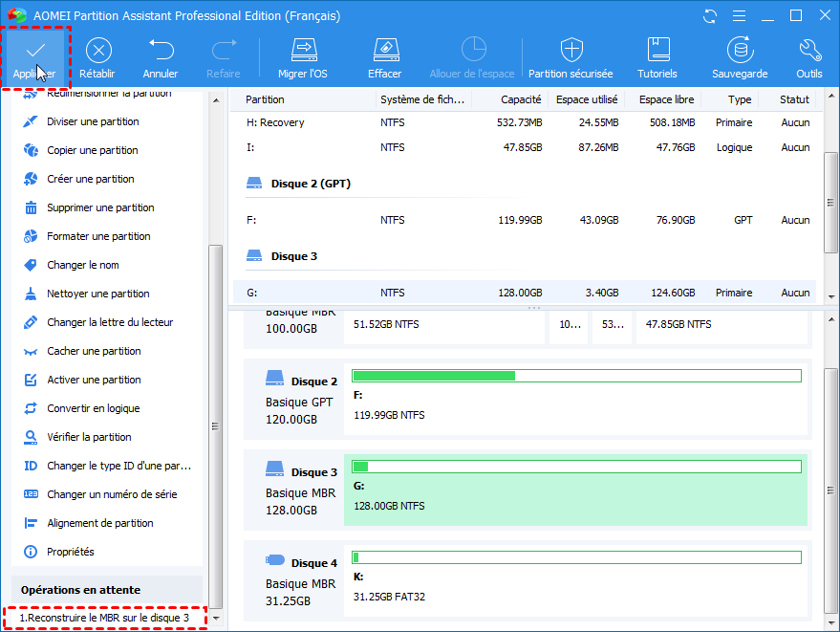Click the refresh icon in title bar

coord(710,16)
